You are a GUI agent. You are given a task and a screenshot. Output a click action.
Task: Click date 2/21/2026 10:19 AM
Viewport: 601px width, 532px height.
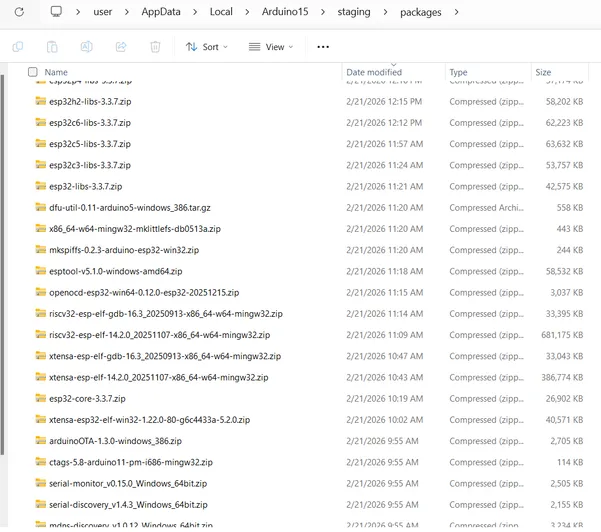pos(384,399)
